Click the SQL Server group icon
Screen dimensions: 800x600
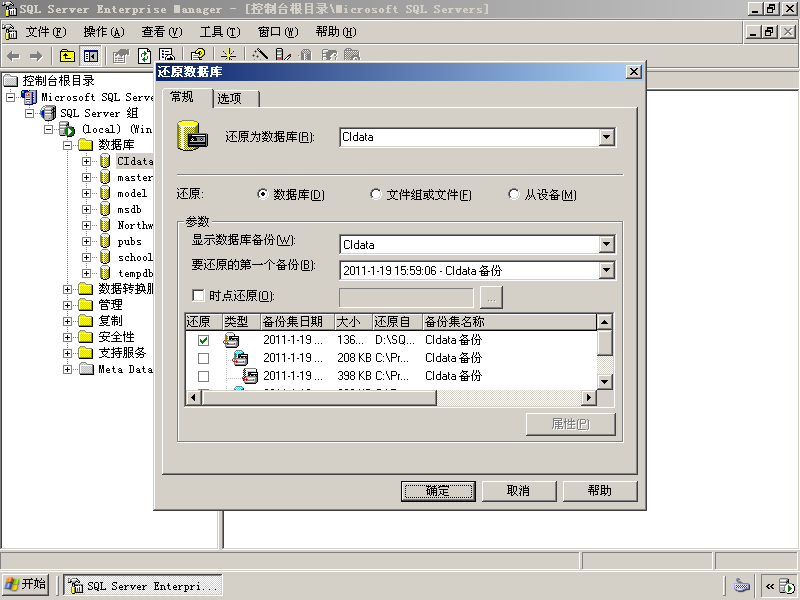point(48,113)
